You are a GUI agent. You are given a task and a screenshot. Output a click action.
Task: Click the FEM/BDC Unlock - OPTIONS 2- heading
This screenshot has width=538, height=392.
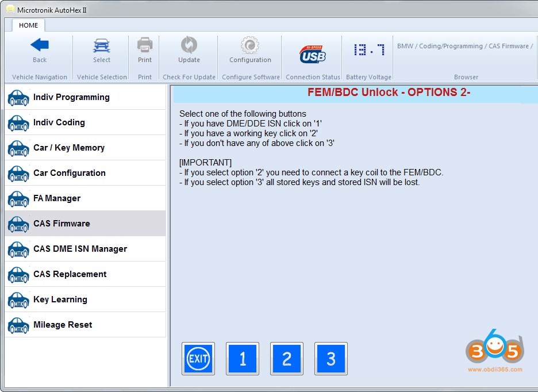[x=389, y=92]
